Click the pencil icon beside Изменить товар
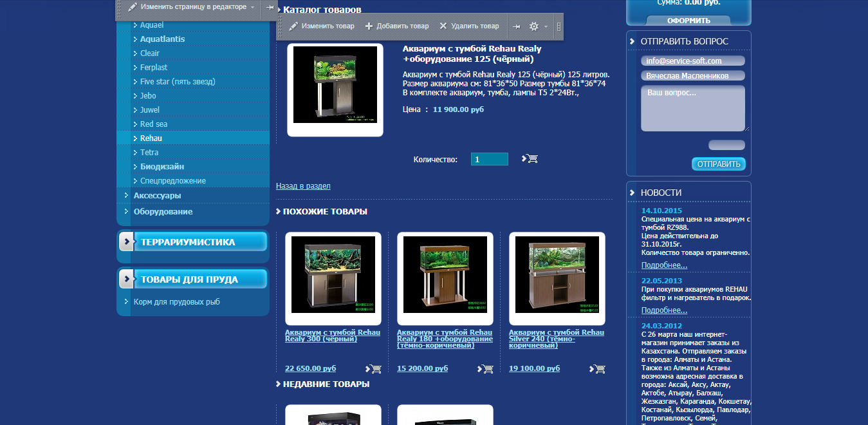This screenshot has width=868, height=425. point(293,26)
